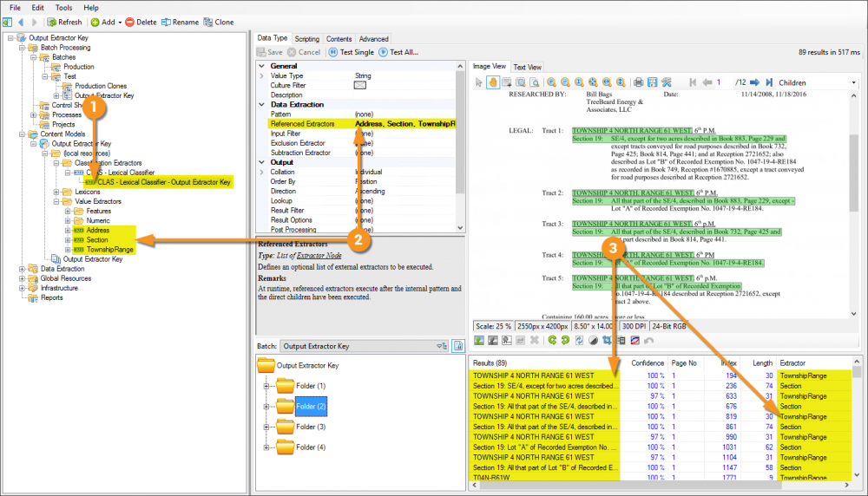Click the save image disk icon
The height and width of the screenshot is (496, 868).
pos(654,82)
